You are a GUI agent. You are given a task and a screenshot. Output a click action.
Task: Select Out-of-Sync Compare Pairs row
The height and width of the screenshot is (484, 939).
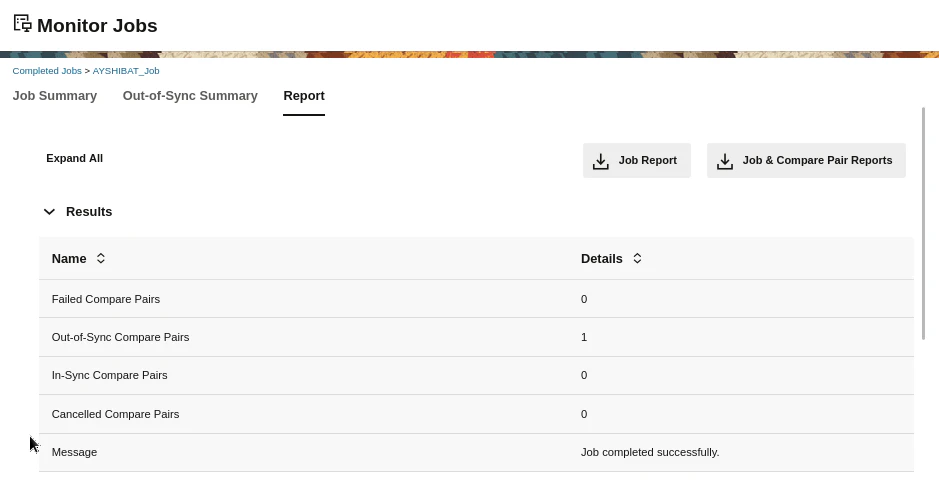[476, 337]
